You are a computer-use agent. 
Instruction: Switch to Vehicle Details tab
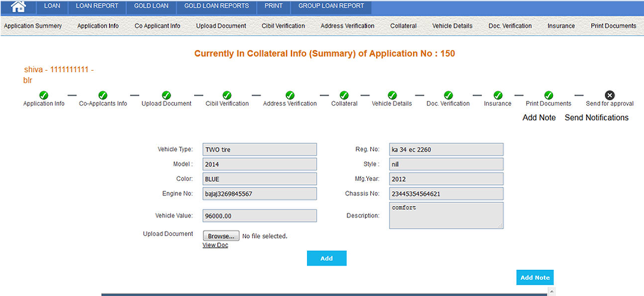[x=452, y=26]
